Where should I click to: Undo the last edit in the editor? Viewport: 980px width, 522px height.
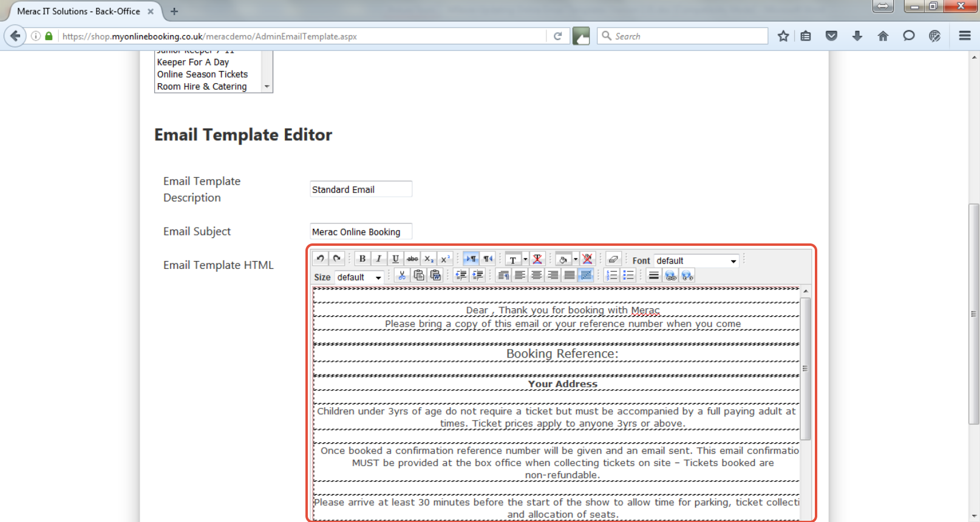(320, 259)
